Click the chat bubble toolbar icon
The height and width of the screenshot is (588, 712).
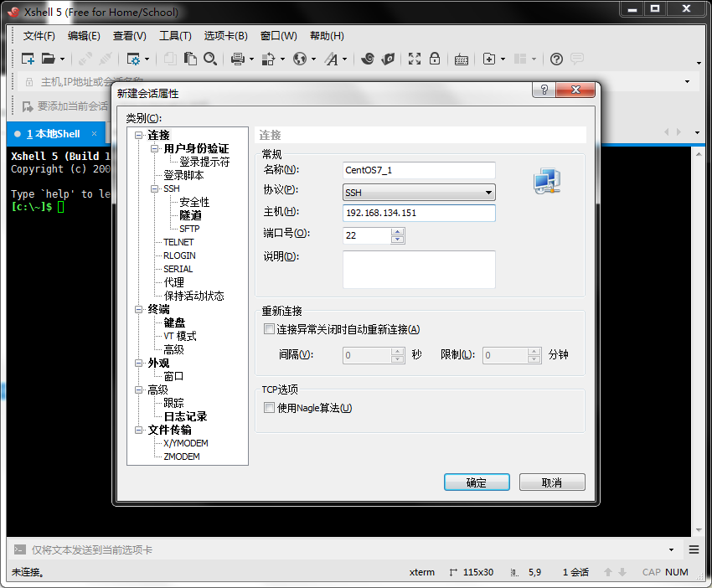point(577,59)
